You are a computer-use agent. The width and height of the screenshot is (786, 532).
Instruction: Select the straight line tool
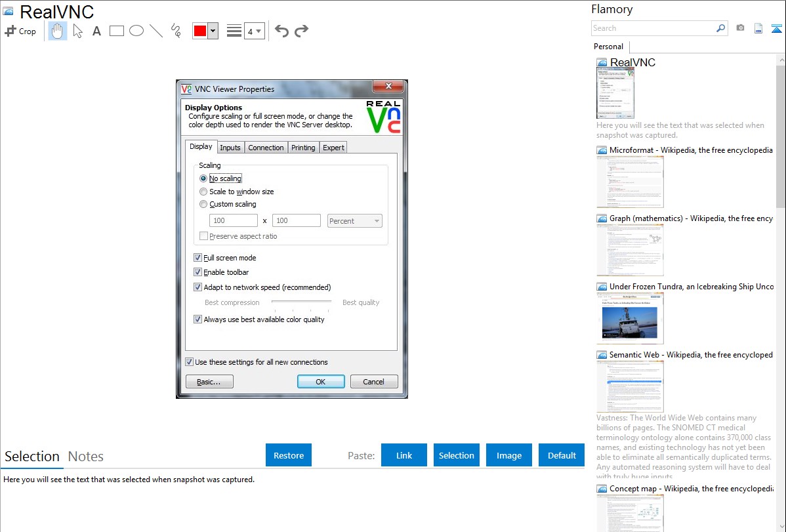point(156,31)
